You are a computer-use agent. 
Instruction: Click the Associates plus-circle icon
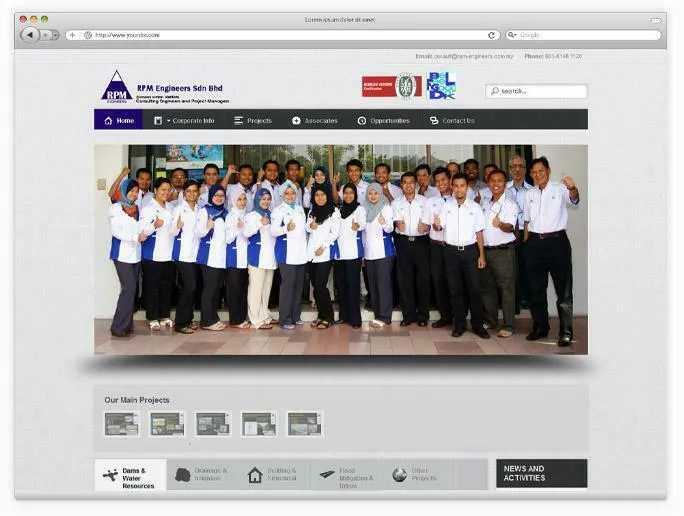(x=296, y=121)
